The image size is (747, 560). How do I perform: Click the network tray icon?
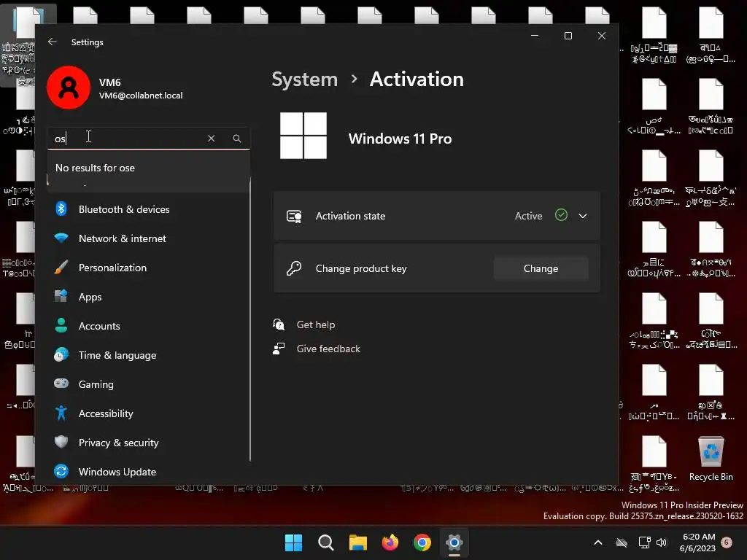tap(645, 542)
